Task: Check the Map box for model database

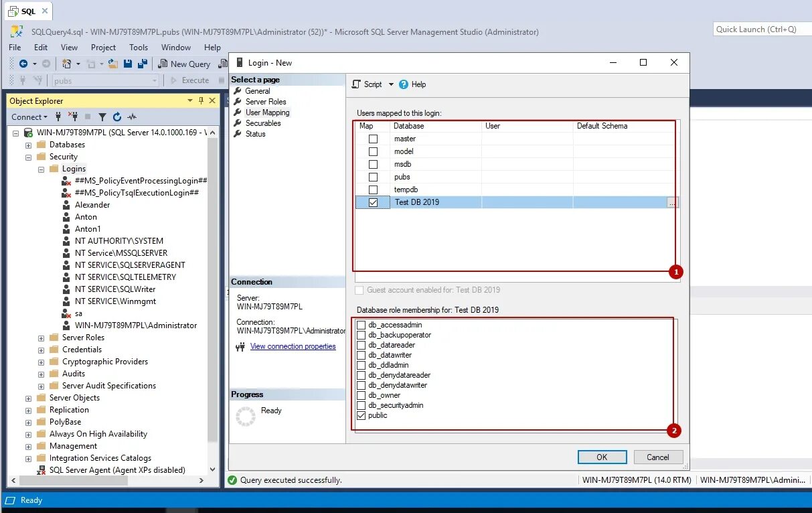Action: (x=374, y=152)
